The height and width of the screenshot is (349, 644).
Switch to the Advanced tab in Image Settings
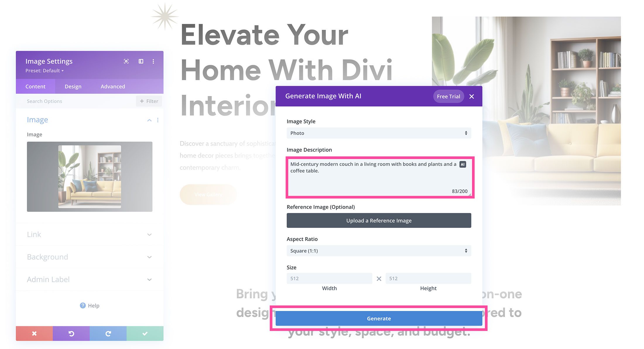[113, 86]
